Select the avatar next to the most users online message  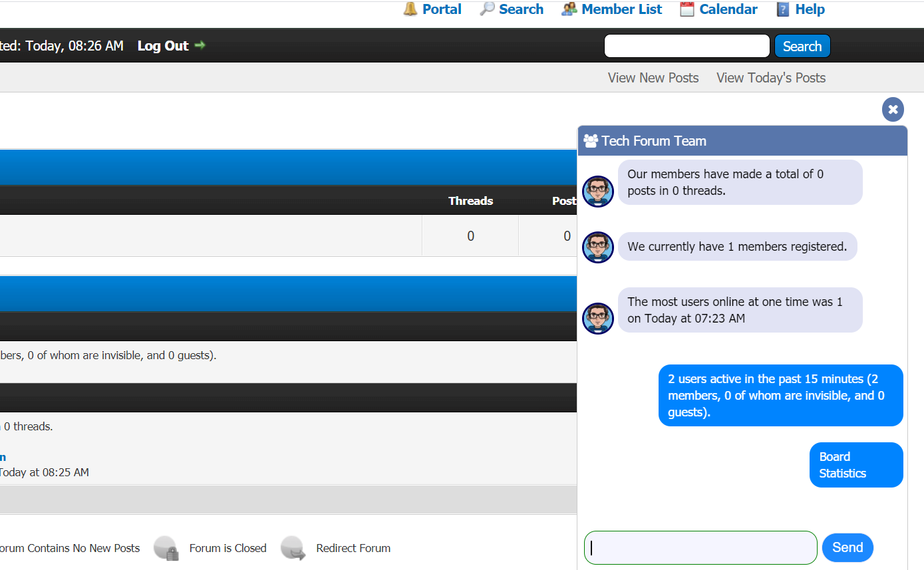597,318
